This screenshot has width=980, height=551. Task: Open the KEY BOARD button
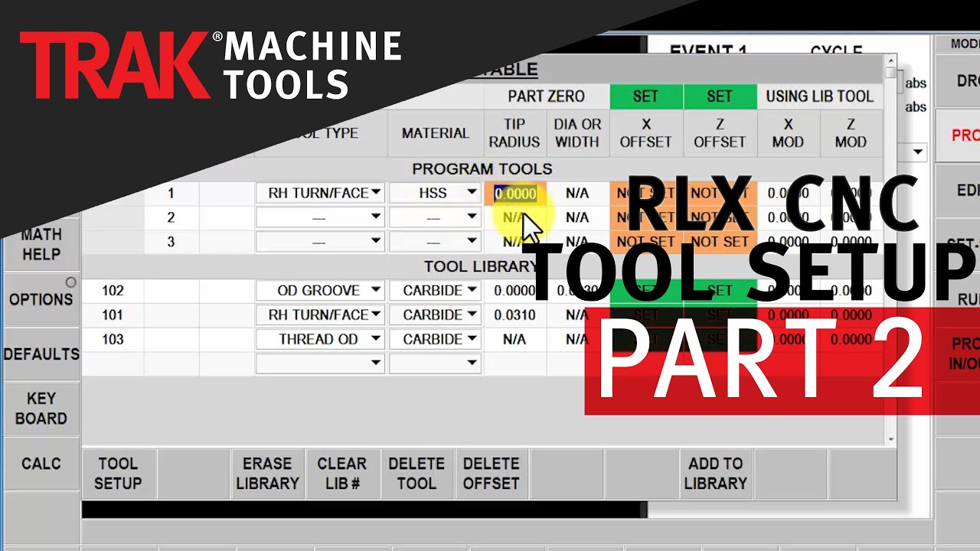(x=41, y=409)
